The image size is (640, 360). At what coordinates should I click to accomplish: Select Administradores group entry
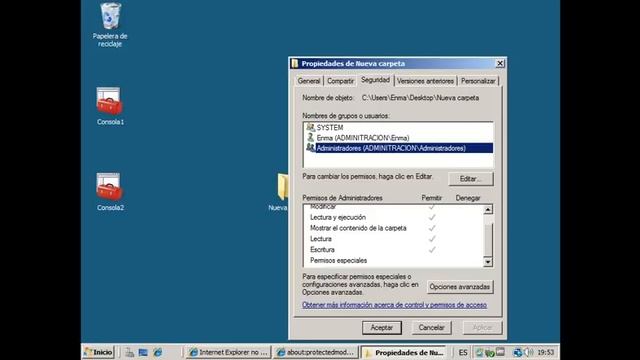[399, 148]
